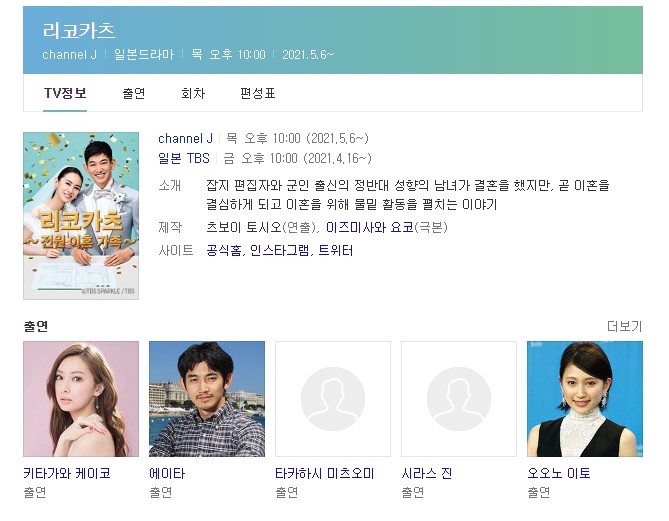Click writer 이즈미사와 요코 link
Image resolution: width=669 pixels, height=521 pixels.
click(369, 227)
